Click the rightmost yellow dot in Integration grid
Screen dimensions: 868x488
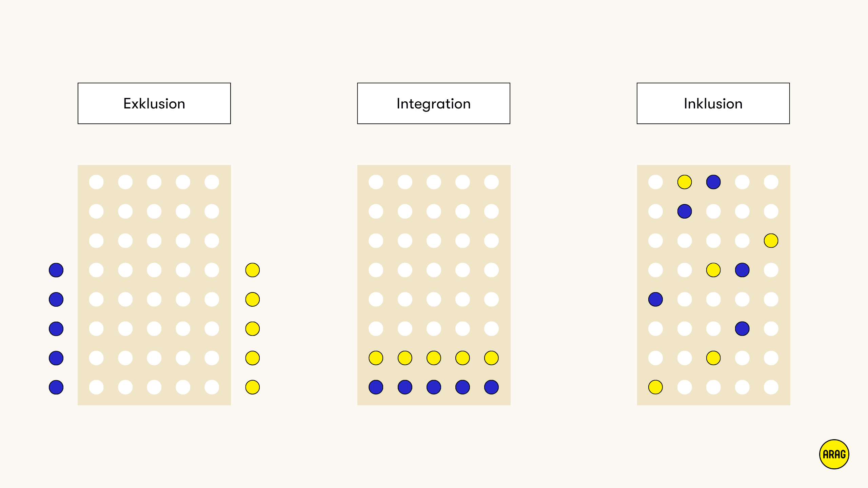pyautogui.click(x=491, y=358)
